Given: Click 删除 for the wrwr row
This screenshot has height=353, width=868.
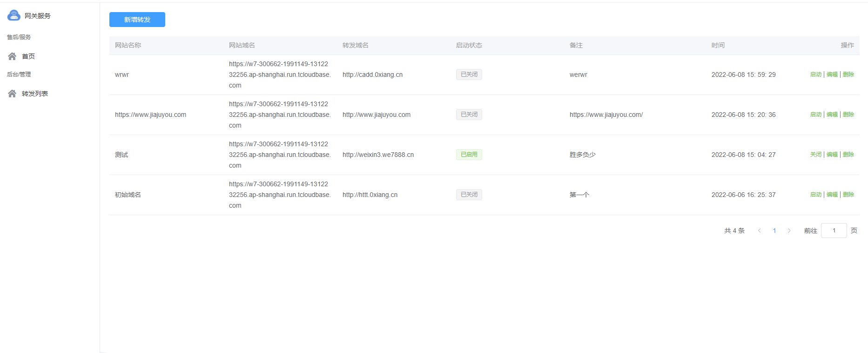Looking at the screenshot, I should coord(848,75).
